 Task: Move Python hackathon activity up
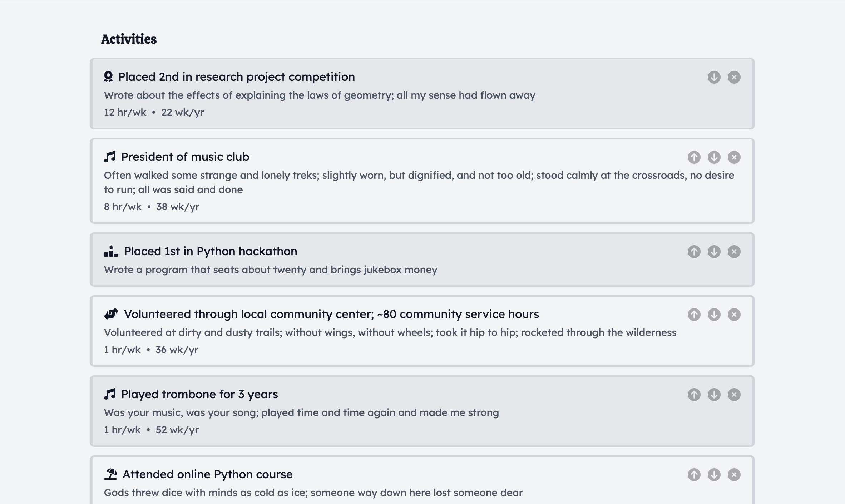coord(694,252)
